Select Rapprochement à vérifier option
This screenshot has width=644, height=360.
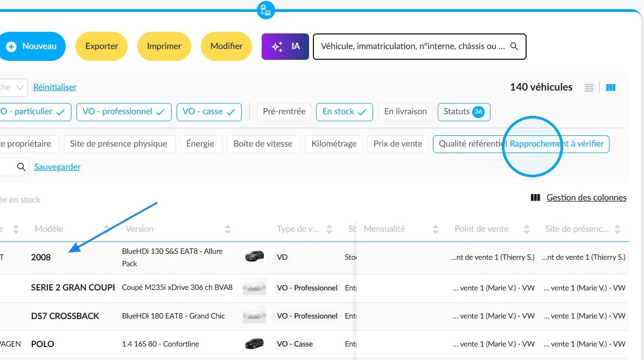pyautogui.click(x=557, y=144)
